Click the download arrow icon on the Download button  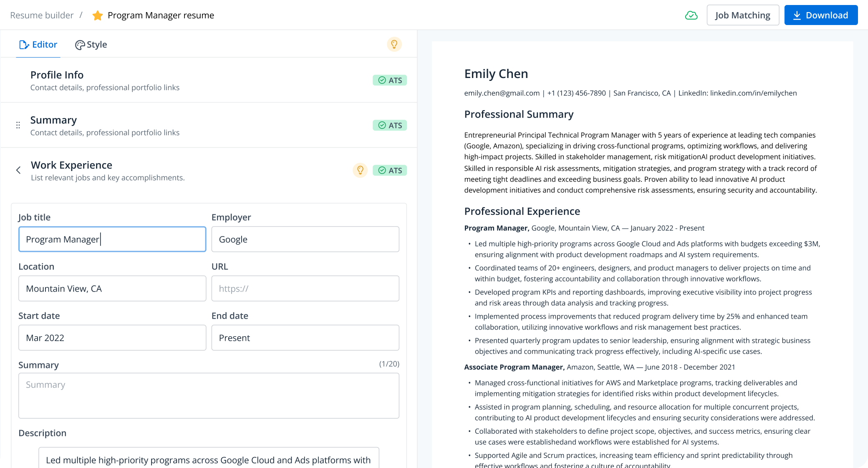(797, 15)
